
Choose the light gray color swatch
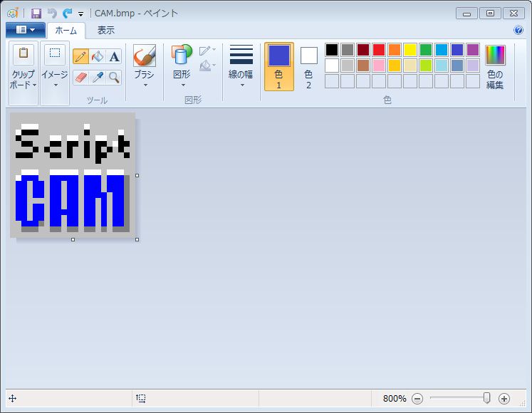[x=348, y=66]
